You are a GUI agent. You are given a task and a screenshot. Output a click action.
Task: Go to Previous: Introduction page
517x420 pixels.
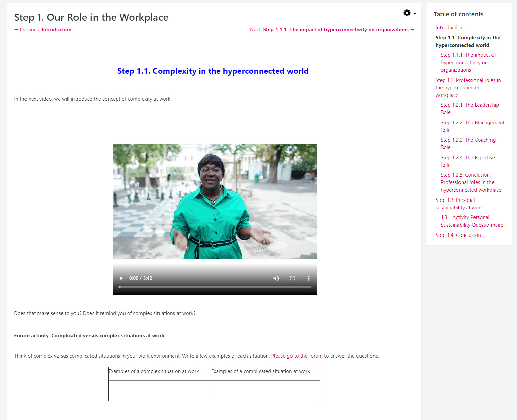pos(43,30)
